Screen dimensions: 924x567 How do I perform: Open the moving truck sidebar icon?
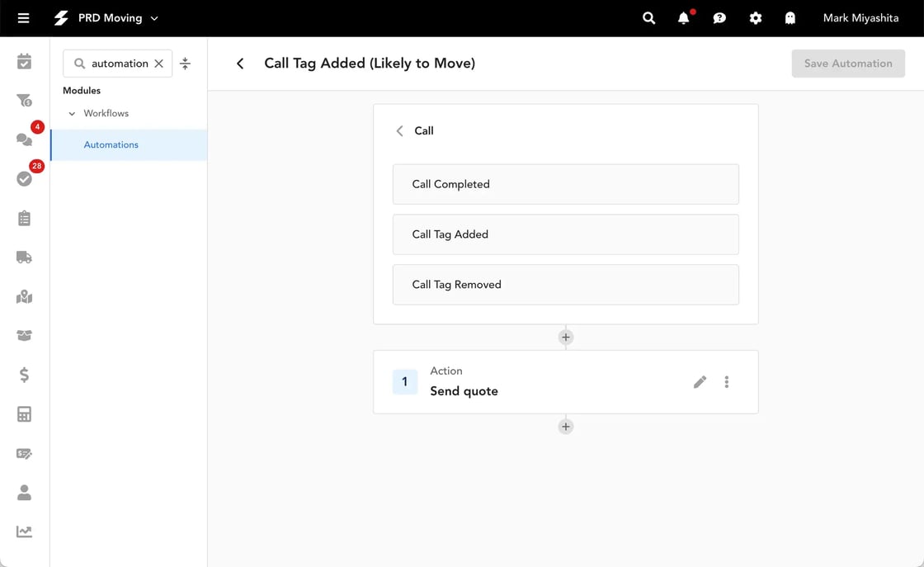point(24,258)
